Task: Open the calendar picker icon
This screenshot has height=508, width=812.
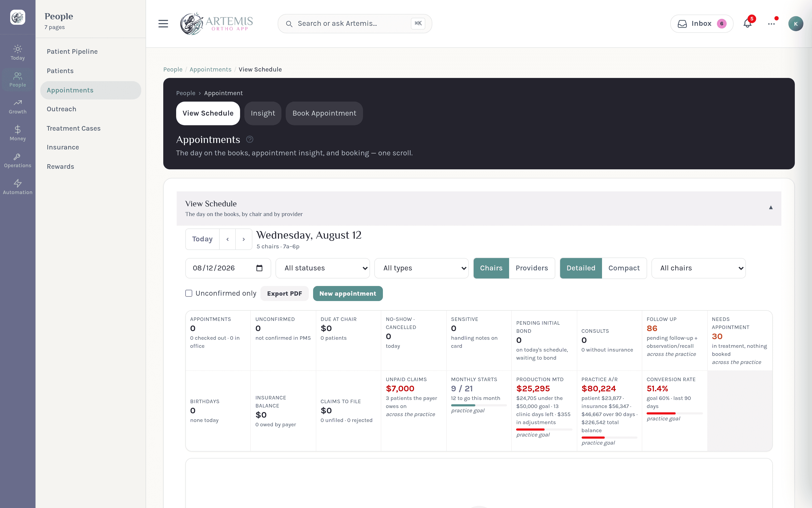Action: click(x=259, y=268)
